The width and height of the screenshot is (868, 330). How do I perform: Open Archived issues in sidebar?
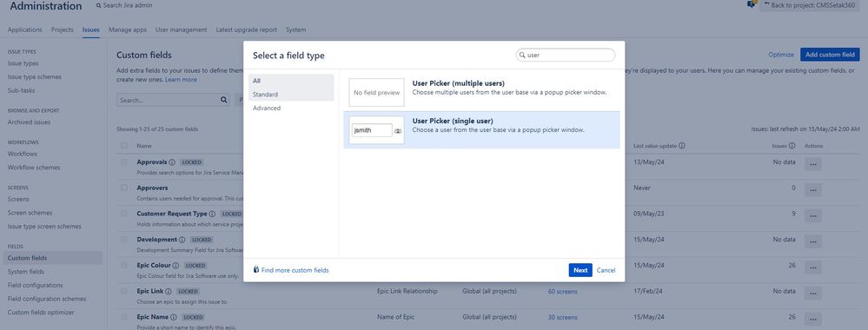29,122
